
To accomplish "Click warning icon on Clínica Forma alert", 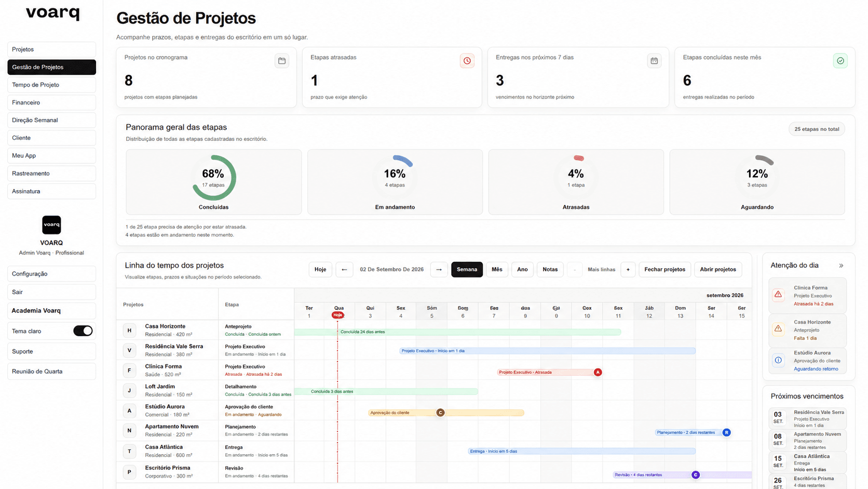I will (778, 295).
